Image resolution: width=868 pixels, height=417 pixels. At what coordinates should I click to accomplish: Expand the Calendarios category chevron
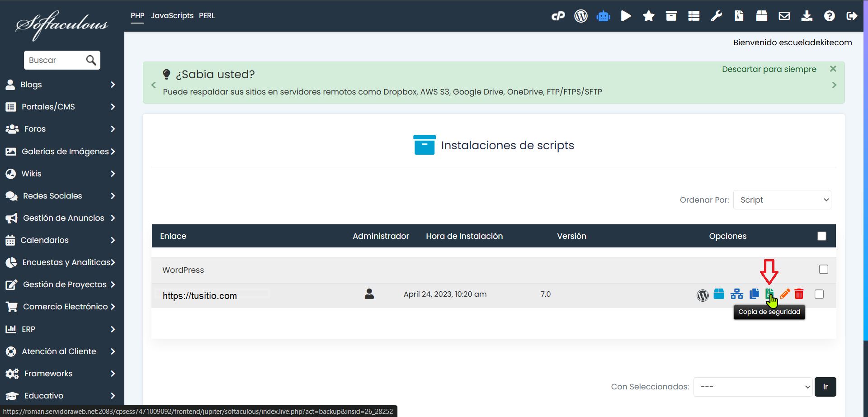coord(113,240)
